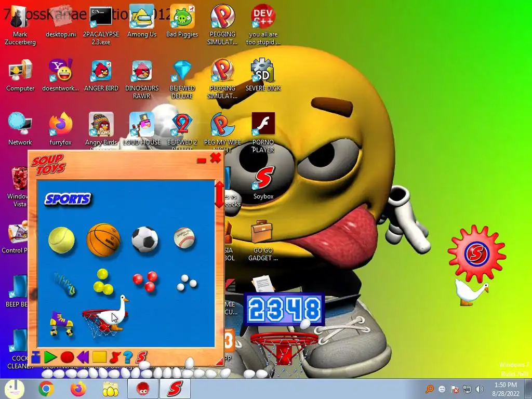Click the yellow stop square in Soup Toys
The height and width of the screenshot is (399, 532).
(99, 356)
